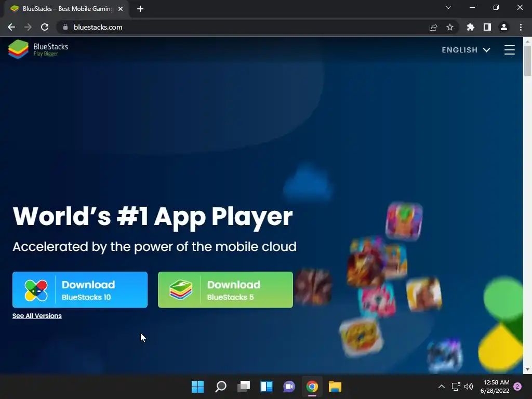Screen dimensions: 532x399
Task: Open the Windows Start menu
Action: tap(197, 387)
